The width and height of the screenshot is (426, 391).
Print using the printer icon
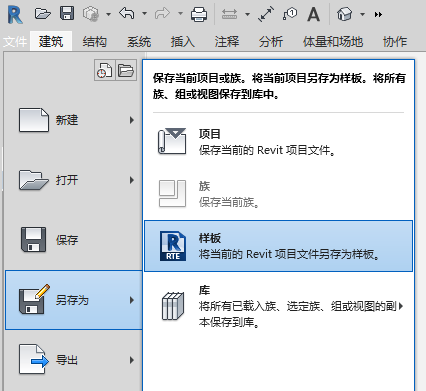[199, 14]
